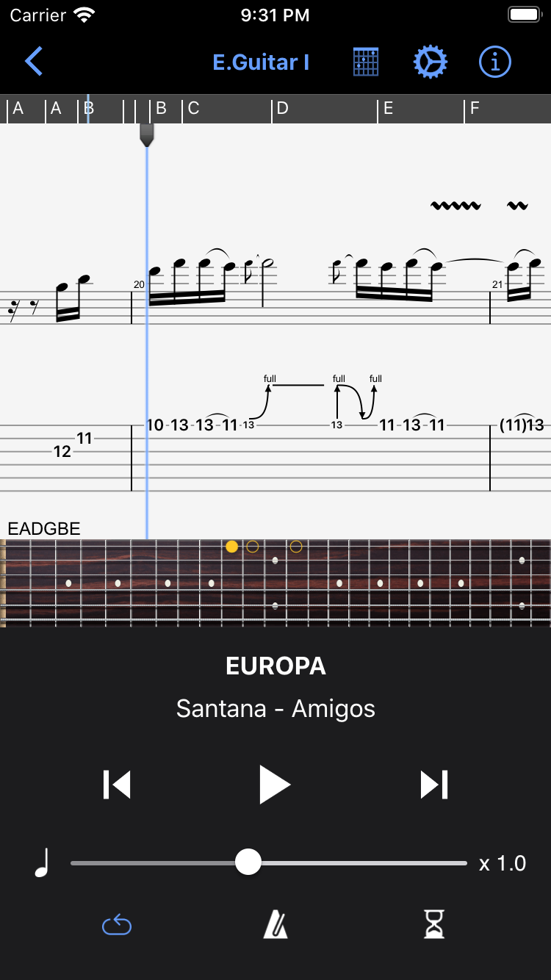Click the quarter note tempo icon
551x980 pixels.
tap(42, 862)
